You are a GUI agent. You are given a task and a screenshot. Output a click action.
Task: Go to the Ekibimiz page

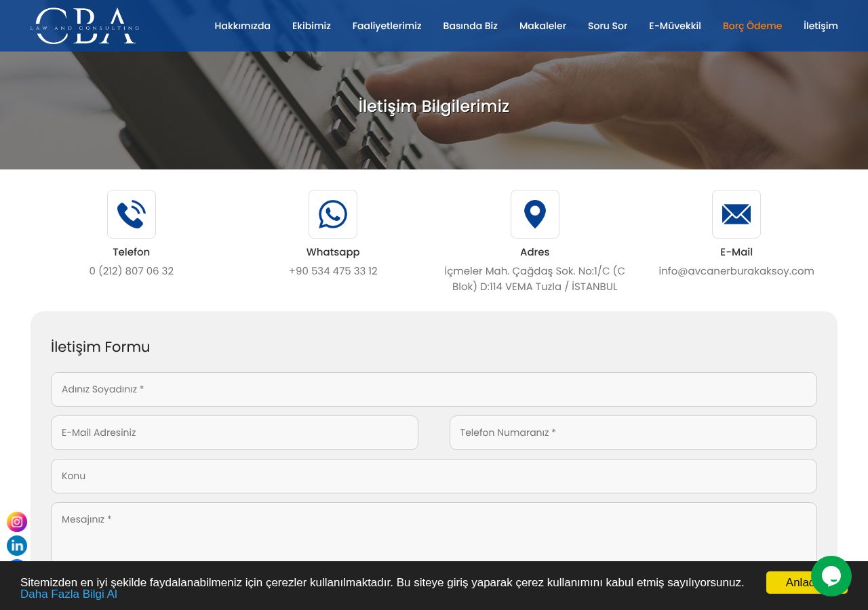pos(311,26)
